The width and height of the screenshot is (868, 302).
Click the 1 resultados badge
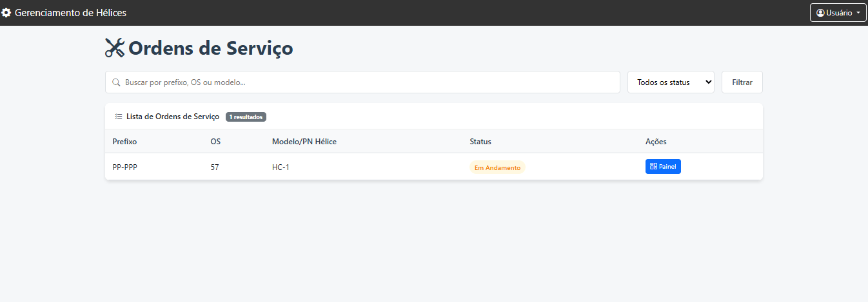[x=246, y=117]
